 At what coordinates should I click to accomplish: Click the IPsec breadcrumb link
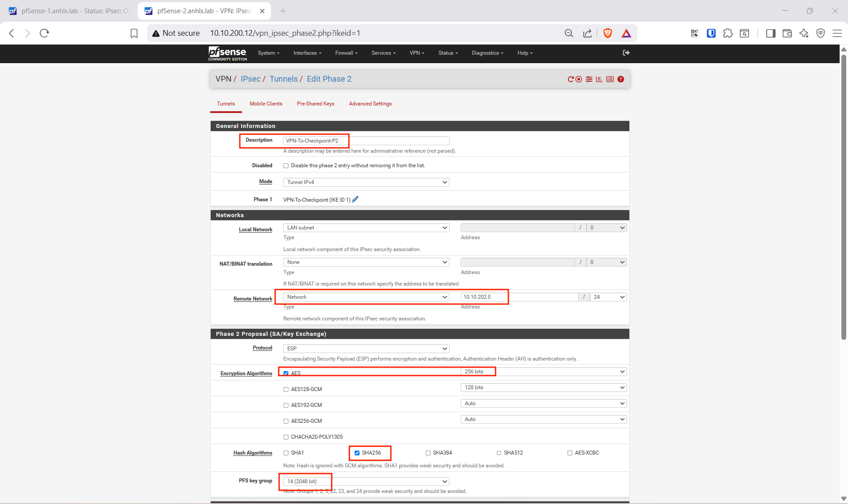coord(250,79)
